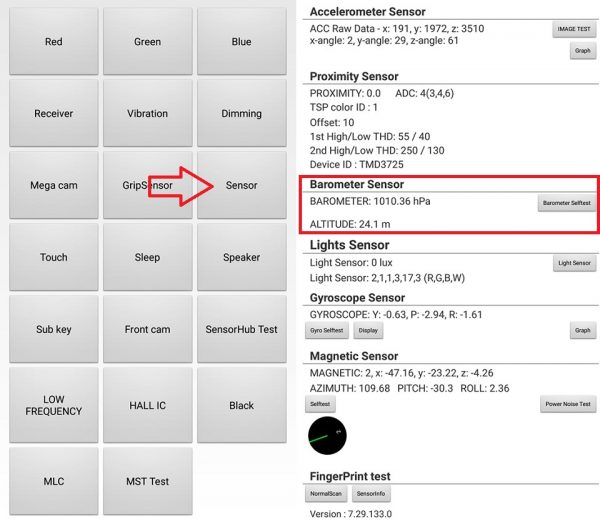
Task: Select the FingerPrint test heading
Action: point(350,476)
